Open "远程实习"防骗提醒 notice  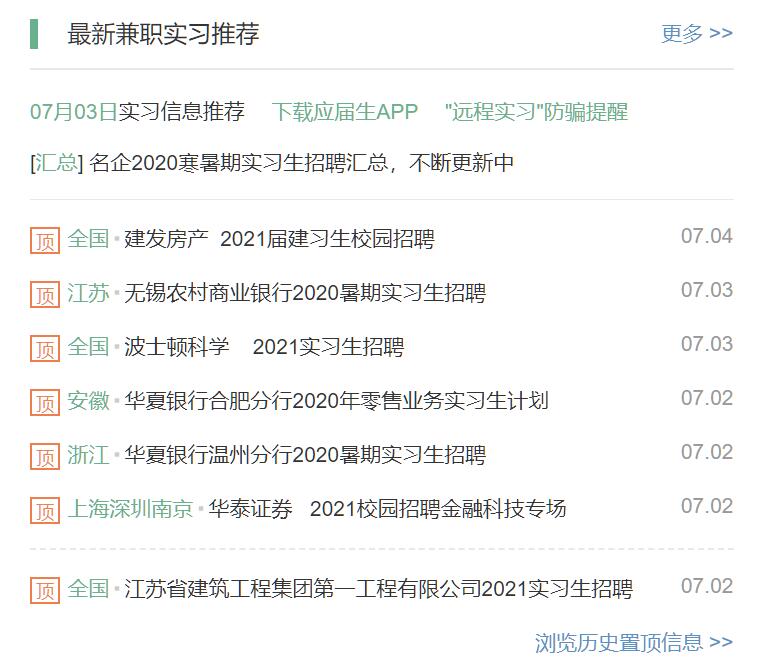click(536, 112)
